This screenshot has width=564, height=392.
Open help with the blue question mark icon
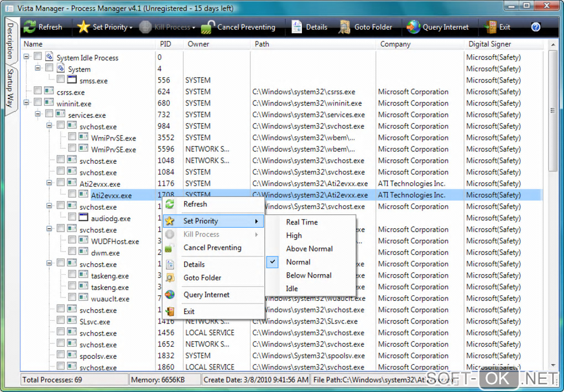pos(536,27)
